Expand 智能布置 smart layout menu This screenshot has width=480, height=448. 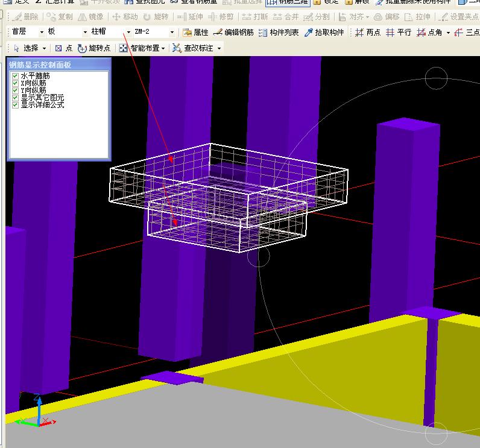click(144, 48)
